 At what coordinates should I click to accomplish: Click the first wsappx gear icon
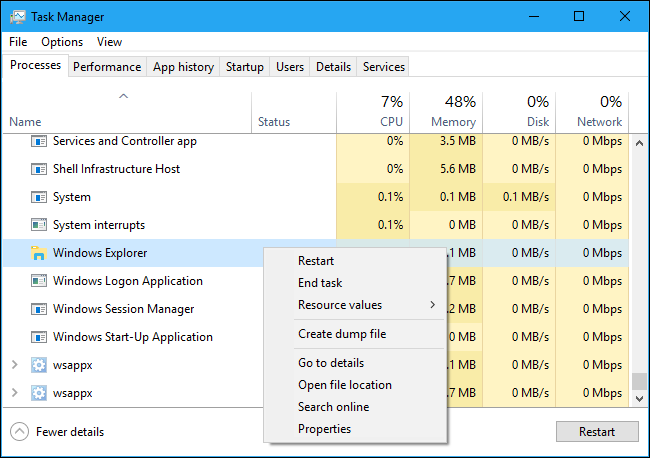(39, 365)
